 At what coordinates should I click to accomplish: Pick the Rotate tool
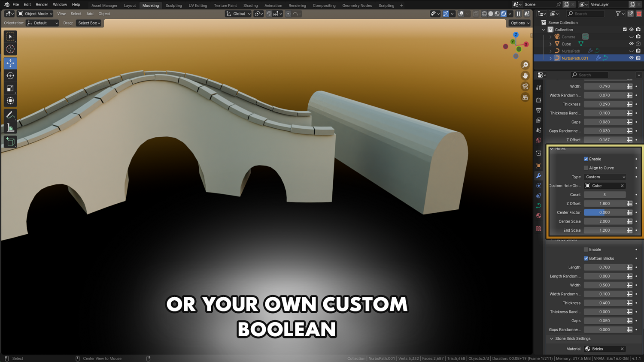tap(10, 75)
